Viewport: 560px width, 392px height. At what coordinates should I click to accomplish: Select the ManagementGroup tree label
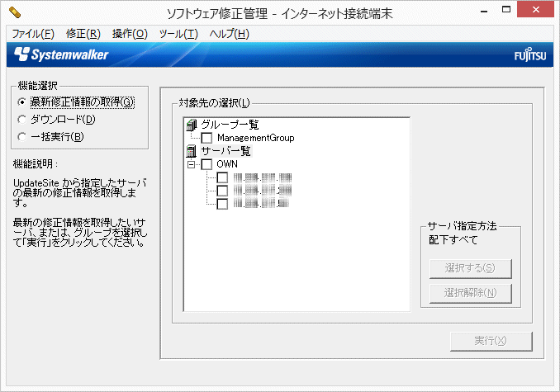(x=256, y=138)
